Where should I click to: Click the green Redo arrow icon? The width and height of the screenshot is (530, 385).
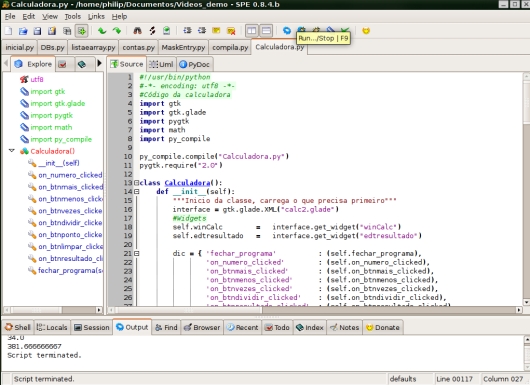point(117,31)
